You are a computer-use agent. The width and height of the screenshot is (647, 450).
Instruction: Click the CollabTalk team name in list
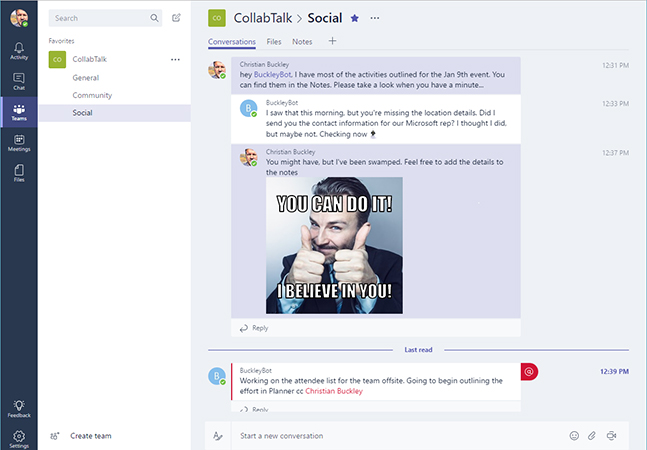tap(90, 59)
